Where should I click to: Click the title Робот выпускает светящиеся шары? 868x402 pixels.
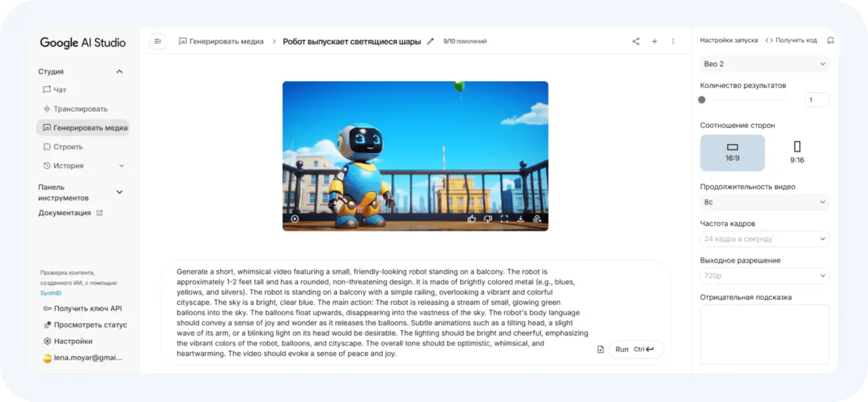pos(352,42)
